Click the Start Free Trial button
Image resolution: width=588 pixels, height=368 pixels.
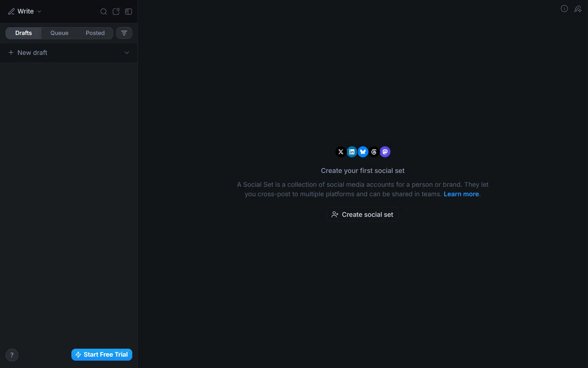[x=102, y=355]
